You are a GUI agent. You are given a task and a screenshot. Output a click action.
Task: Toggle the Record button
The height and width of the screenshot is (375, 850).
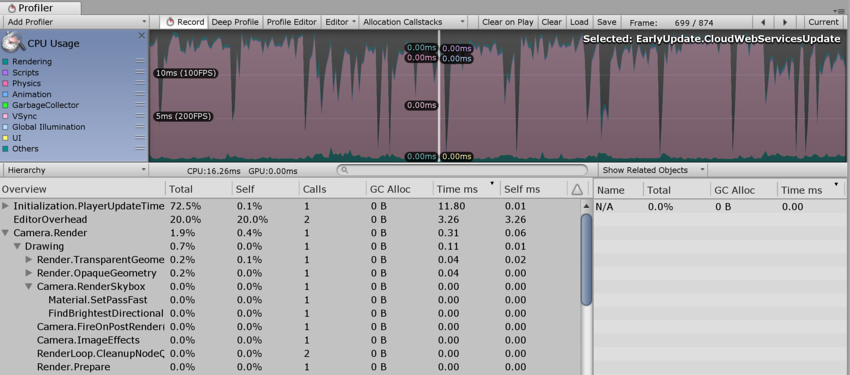click(x=184, y=22)
